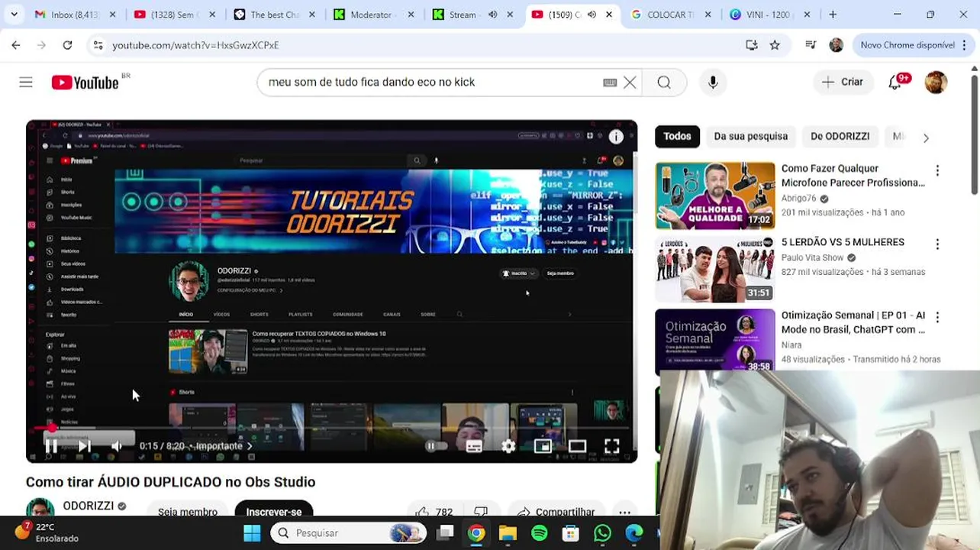Viewport: 980px width, 550px height.
Task: Enter fullscreen on the video player
Action: 611,446
